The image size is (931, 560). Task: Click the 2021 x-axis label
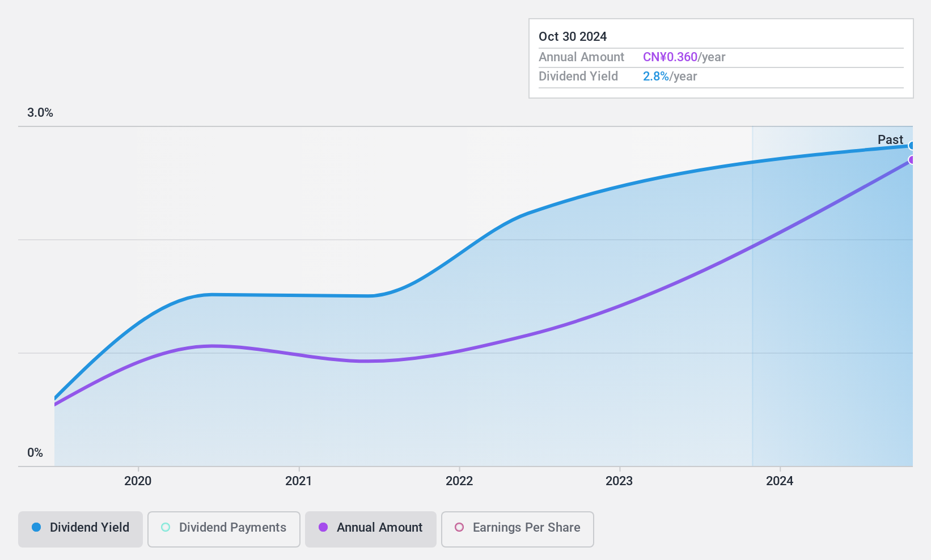(x=298, y=481)
